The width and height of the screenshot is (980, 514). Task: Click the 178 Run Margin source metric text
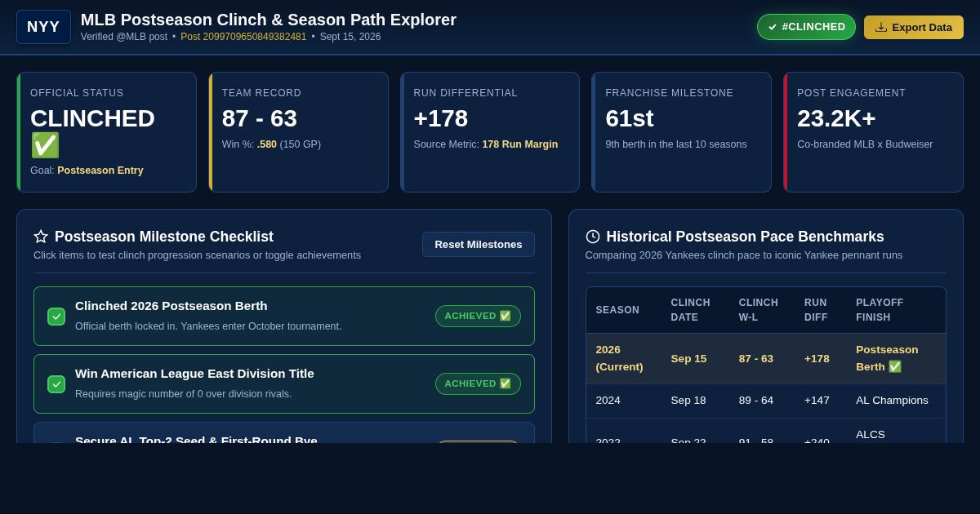(x=520, y=144)
